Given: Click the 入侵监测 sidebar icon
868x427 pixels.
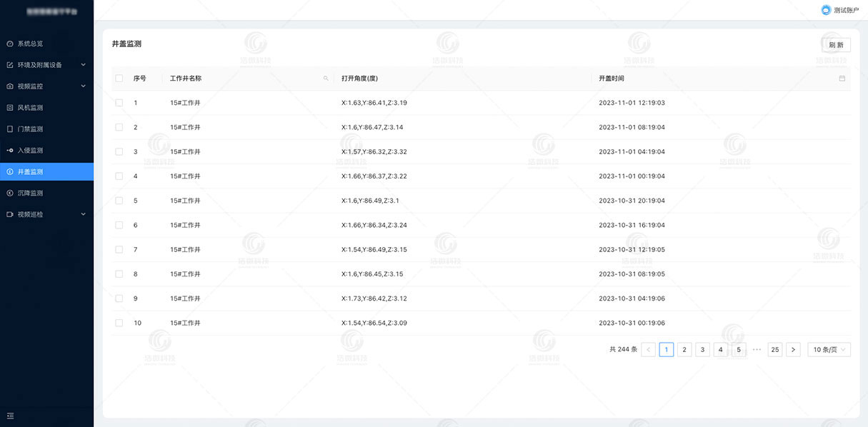Looking at the screenshot, I should pos(10,151).
